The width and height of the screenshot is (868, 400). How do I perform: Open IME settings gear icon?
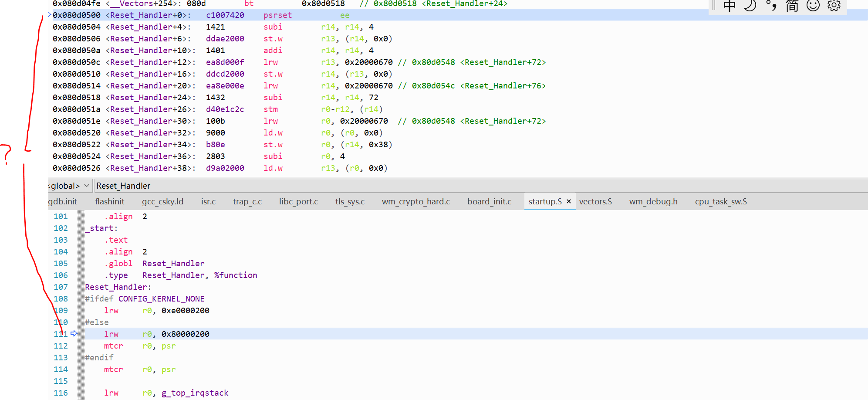pos(834,6)
